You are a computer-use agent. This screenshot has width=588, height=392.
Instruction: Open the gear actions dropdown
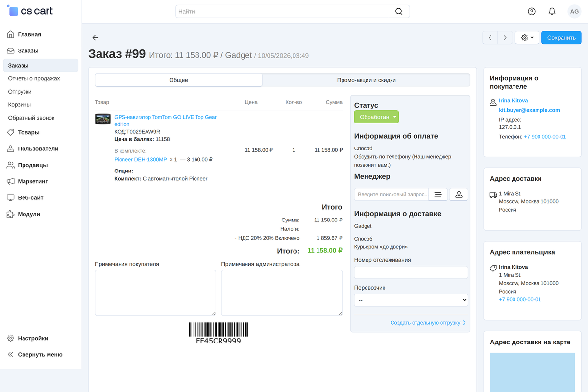pos(527,38)
